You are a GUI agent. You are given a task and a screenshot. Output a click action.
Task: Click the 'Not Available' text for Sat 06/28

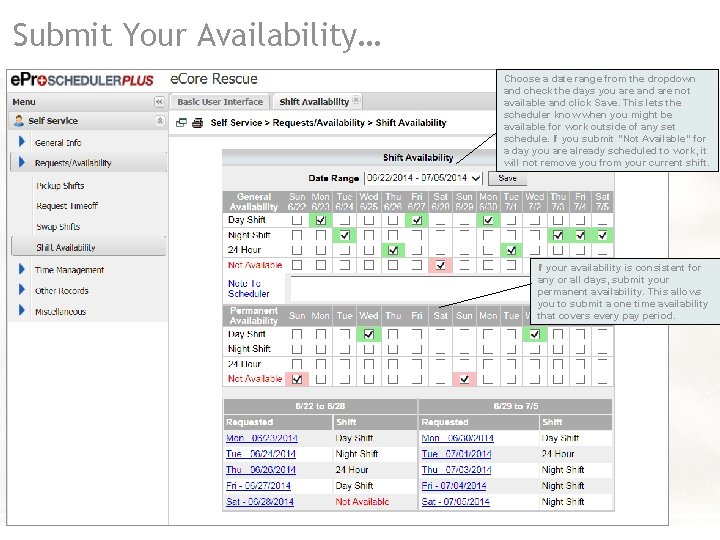362,502
